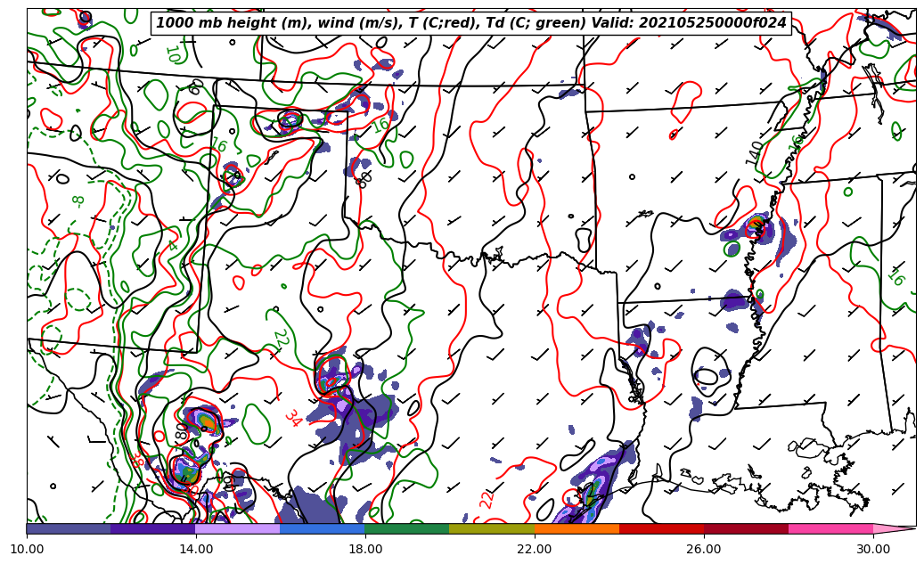Click the plot title text at top

click(x=471, y=23)
